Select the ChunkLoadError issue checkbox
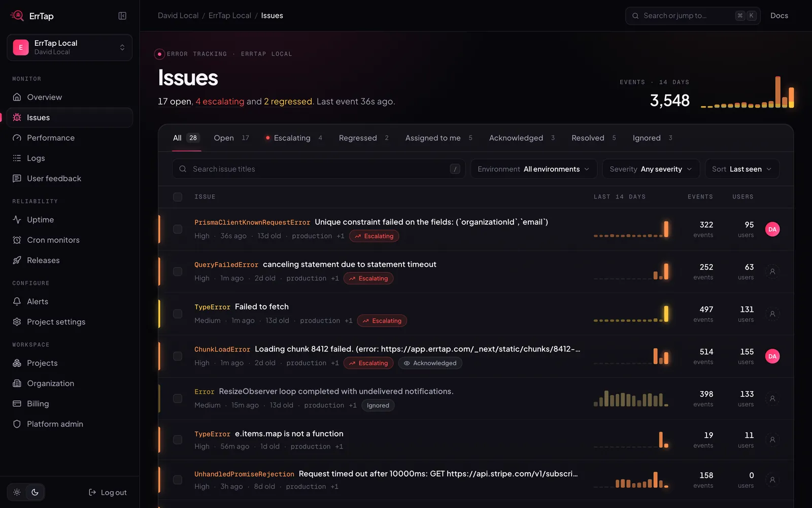This screenshot has width=812, height=508. [x=178, y=356]
